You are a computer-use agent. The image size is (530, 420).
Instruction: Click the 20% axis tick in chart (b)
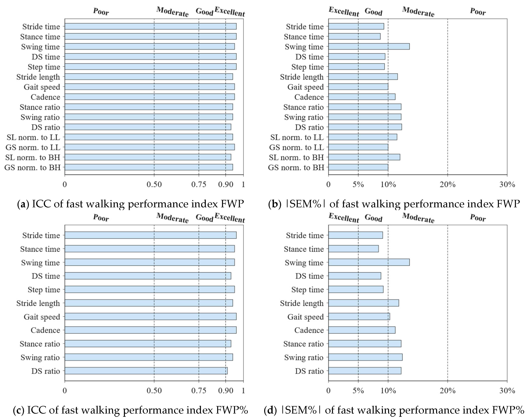tap(447, 184)
